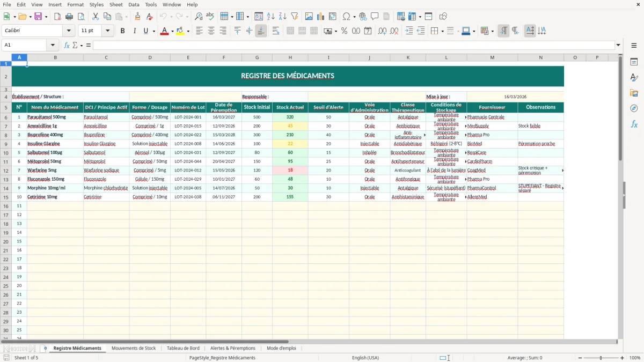Click the Sort Descending icon
644x362 pixels.
pos(283,17)
